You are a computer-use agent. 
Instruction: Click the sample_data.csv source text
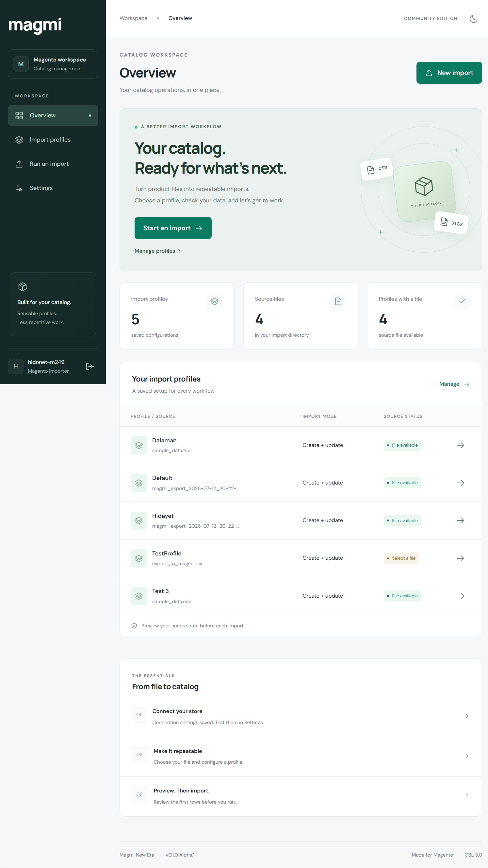tap(171, 602)
